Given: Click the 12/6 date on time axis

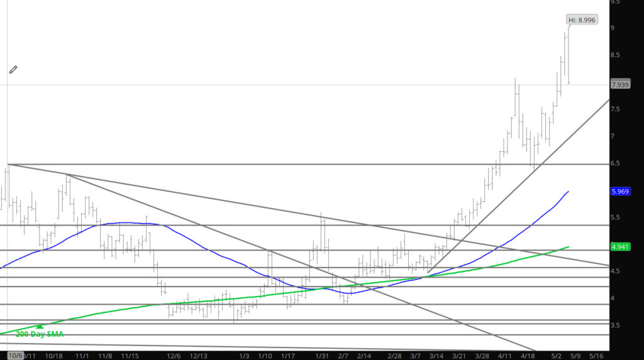Looking at the screenshot, I should 174,356.
